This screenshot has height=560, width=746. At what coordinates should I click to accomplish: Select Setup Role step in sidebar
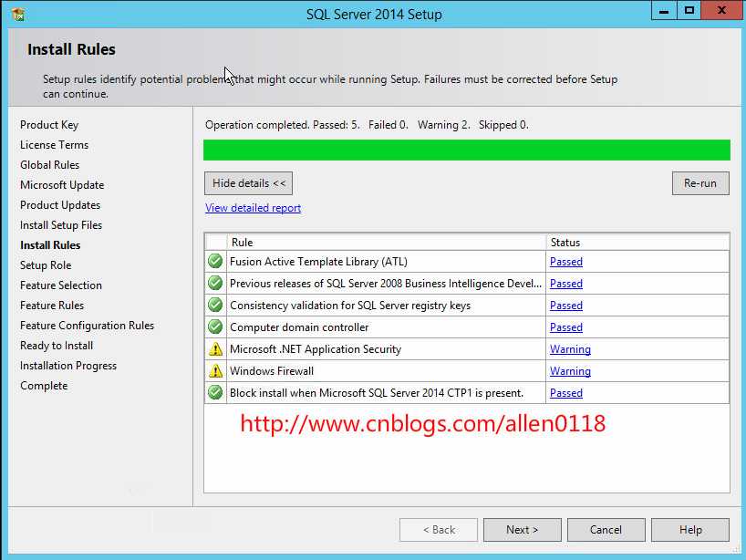(x=46, y=265)
